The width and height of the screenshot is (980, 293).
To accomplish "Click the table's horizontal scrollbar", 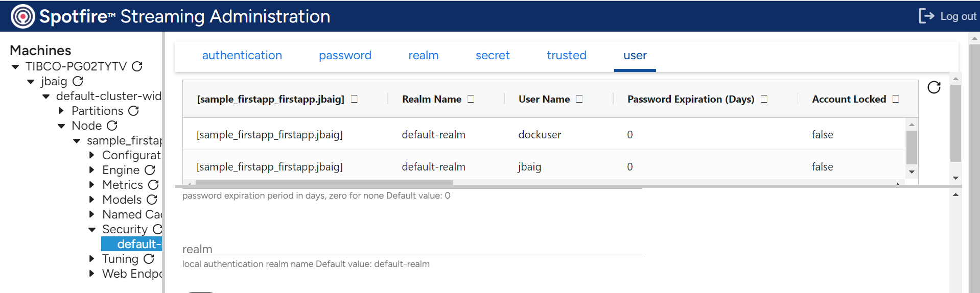I will 324,182.
